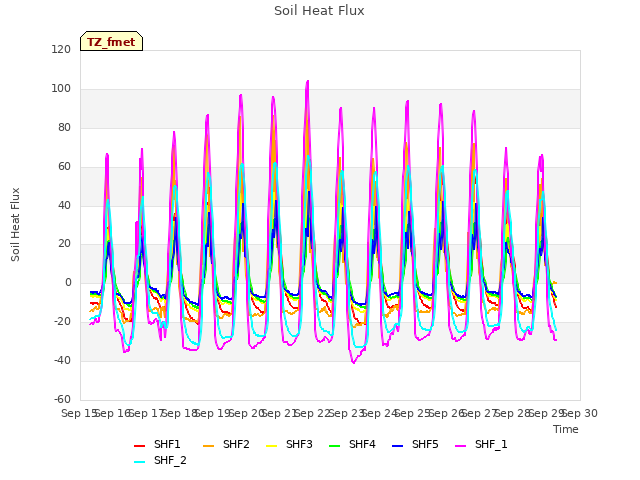Toggle the SHF4 legend entry
Image resolution: width=640 pixels, height=480 pixels.
point(352,444)
